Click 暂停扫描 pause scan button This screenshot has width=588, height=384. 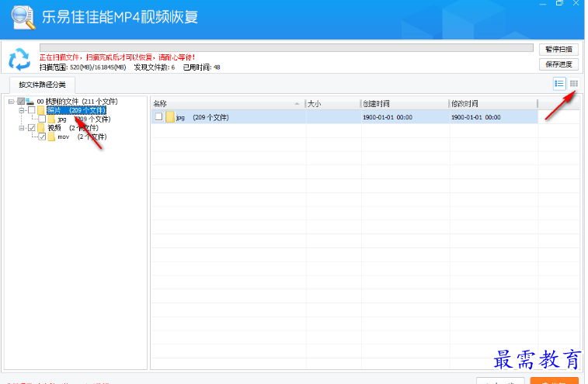pyautogui.click(x=558, y=50)
